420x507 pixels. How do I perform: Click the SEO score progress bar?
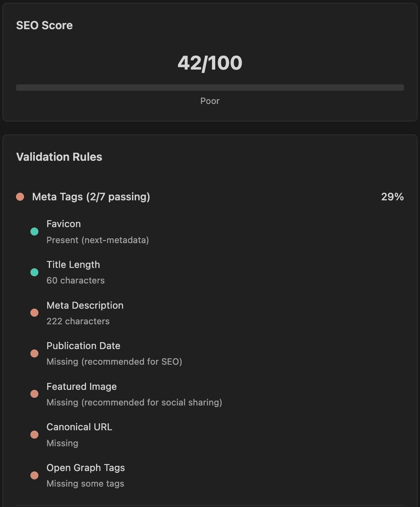coord(210,87)
